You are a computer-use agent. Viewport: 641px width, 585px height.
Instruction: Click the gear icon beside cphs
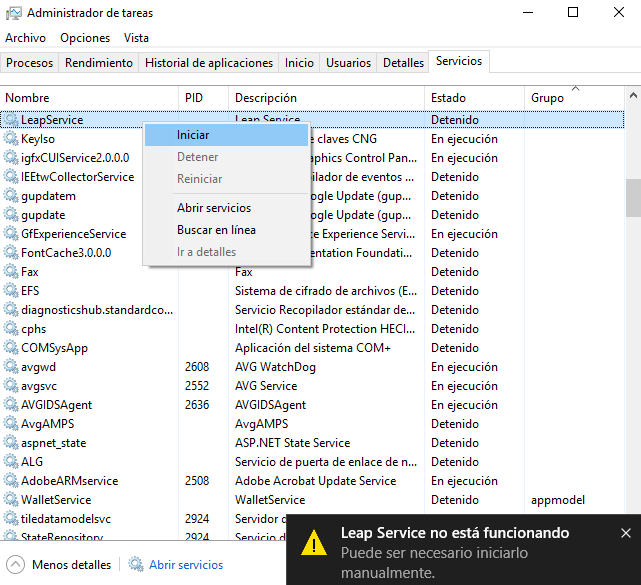tap(11, 329)
